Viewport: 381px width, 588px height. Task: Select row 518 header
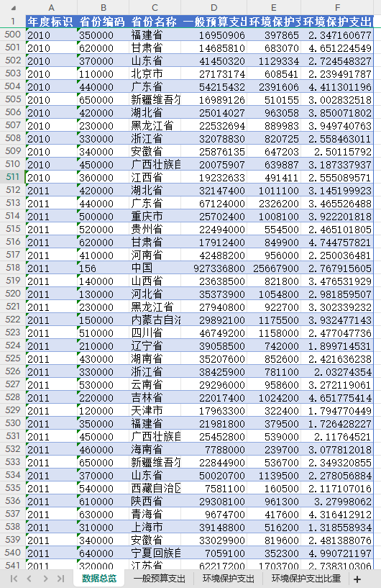[x=13, y=268]
